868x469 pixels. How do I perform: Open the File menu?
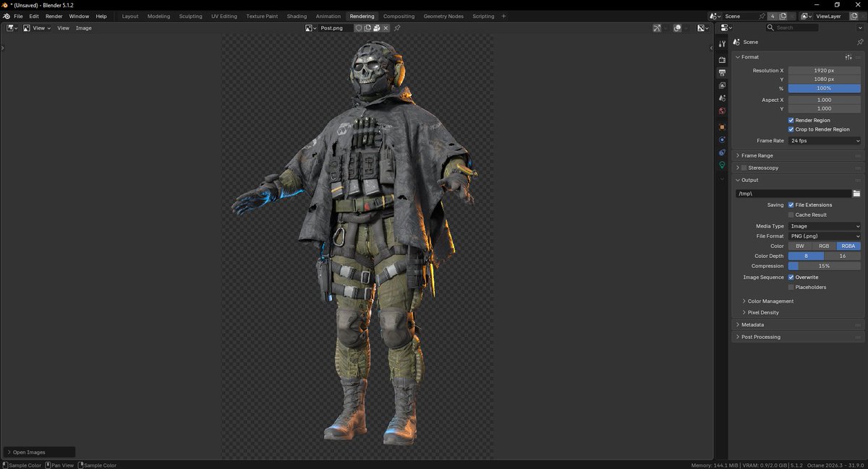click(x=18, y=16)
